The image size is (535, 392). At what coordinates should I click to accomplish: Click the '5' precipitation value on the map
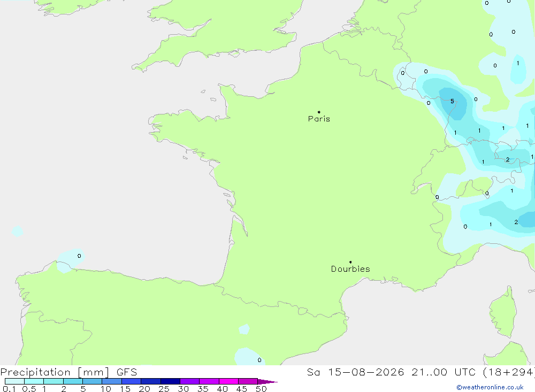pos(453,101)
